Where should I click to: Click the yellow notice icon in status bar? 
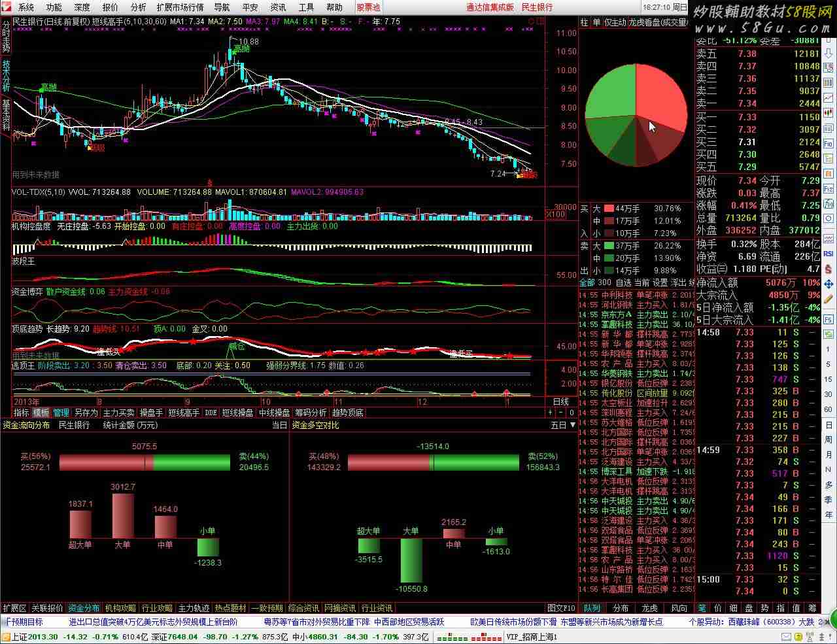click(x=798, y=636)
